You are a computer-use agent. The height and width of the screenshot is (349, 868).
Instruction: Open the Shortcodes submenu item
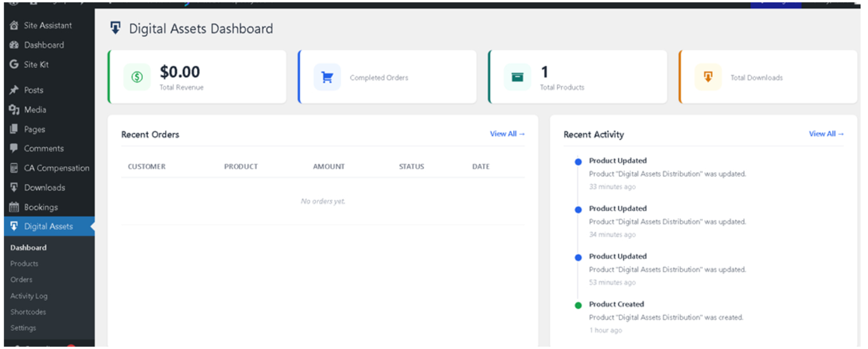click(x=28, y=312)
